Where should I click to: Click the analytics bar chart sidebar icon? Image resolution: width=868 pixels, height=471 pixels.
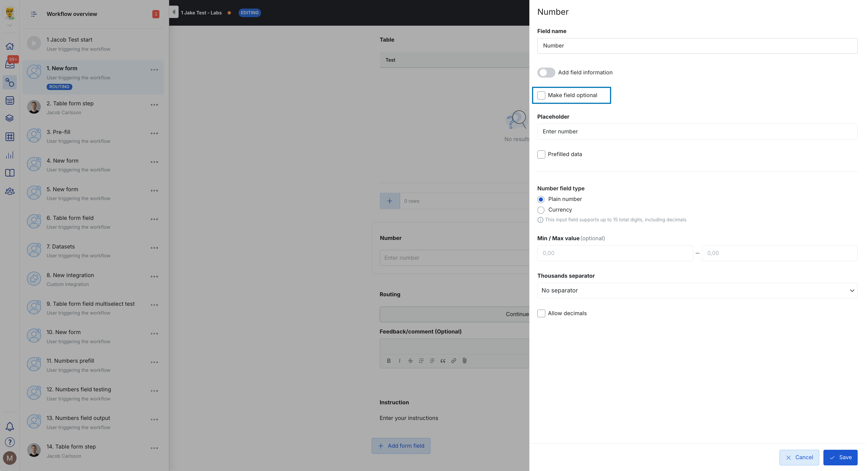[10, 155]
